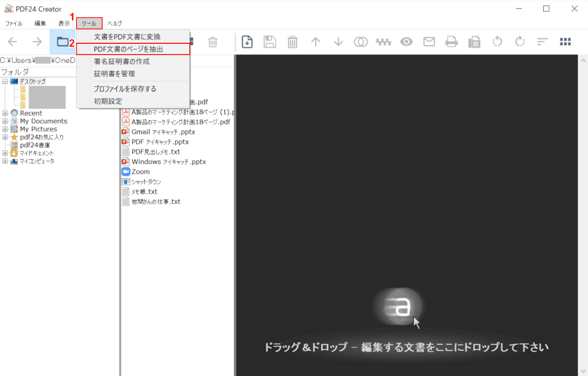Expand the Recent tree node

(x=5, y=113)
